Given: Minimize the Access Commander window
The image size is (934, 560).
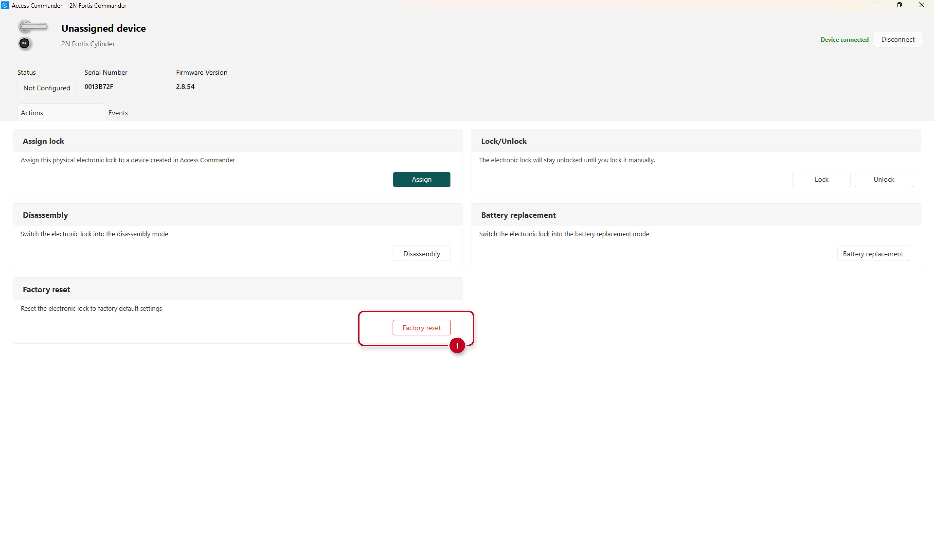Looking at the screenshot, I should tap(877, 5).
